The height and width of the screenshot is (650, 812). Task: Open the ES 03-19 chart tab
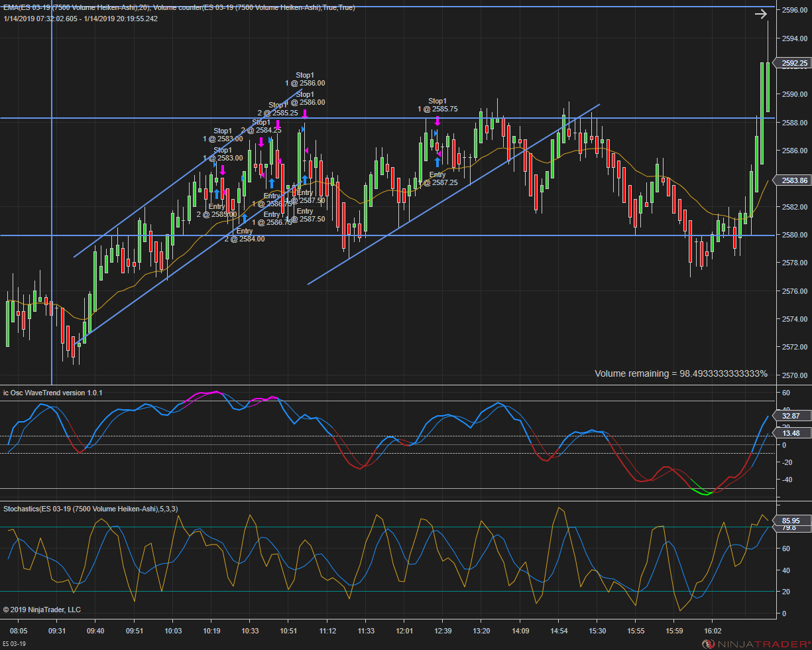click(15, 644)
